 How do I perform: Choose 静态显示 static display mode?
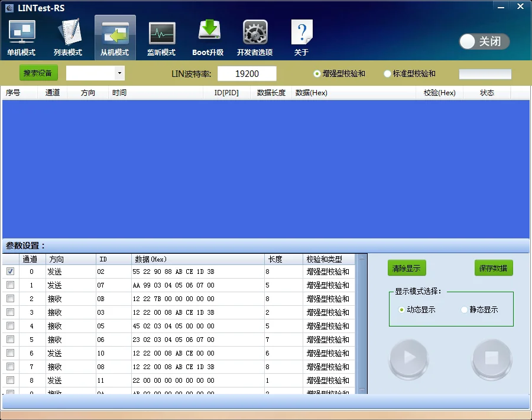tap(464, 309)
